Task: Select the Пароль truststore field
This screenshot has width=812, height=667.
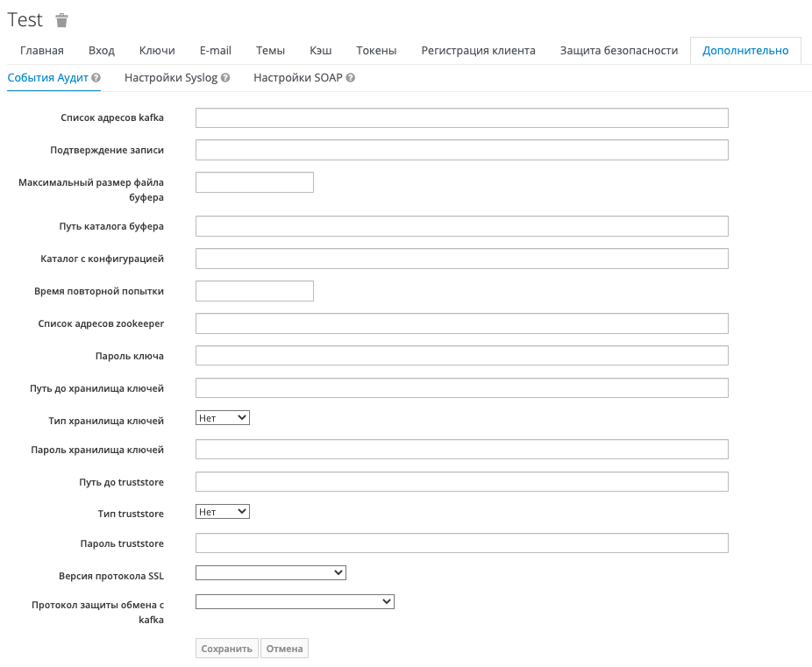Action: pyautogui.click(x=461, y=543)
